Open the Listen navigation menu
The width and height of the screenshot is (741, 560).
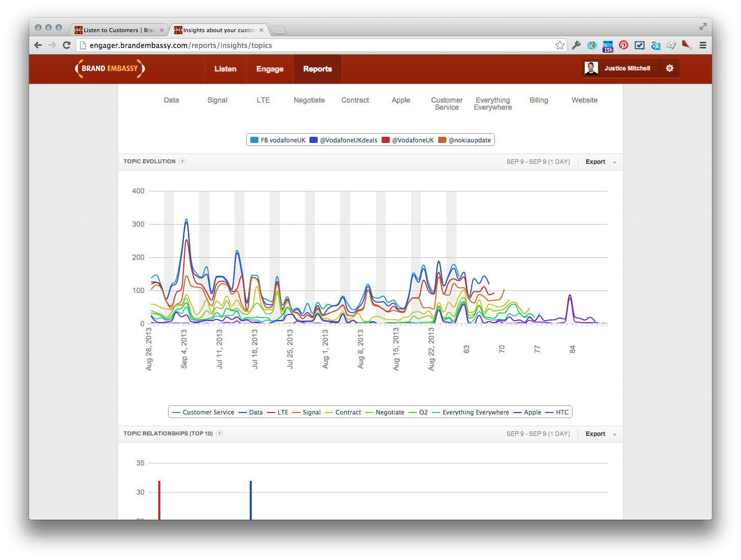225,69
